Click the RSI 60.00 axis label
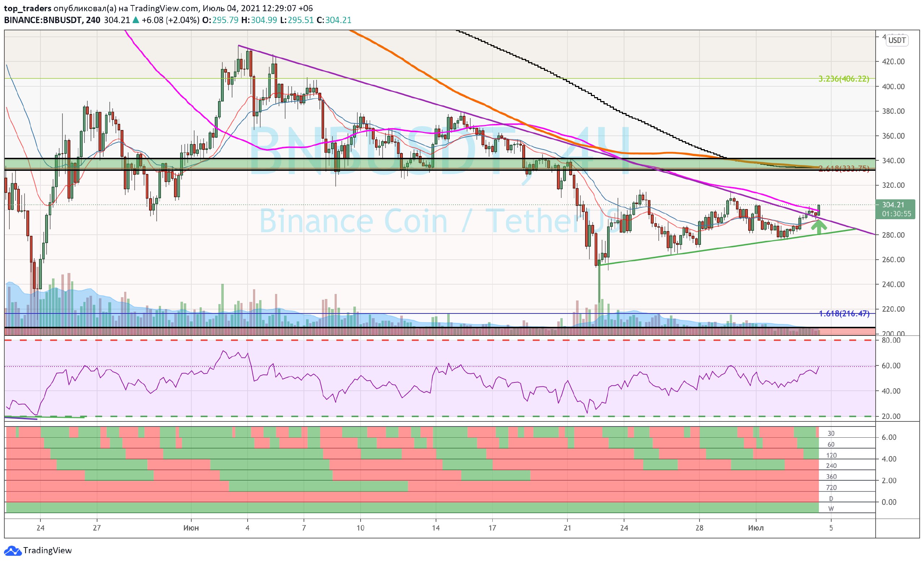This screenshot has width=924, height=563. point(891,366)
